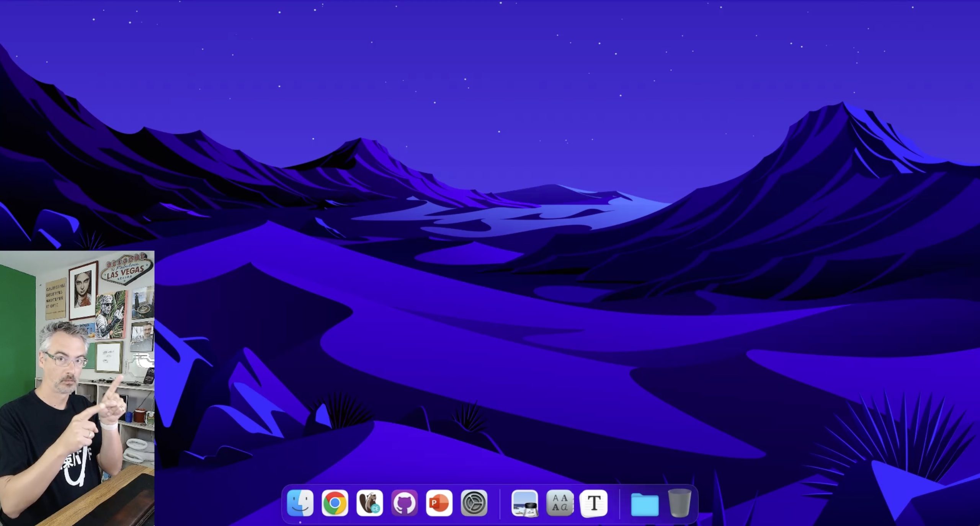Launch Google Chrome from the Dock
The height and width of the screenshot is (526, 980).
click(x=335, y=503)
